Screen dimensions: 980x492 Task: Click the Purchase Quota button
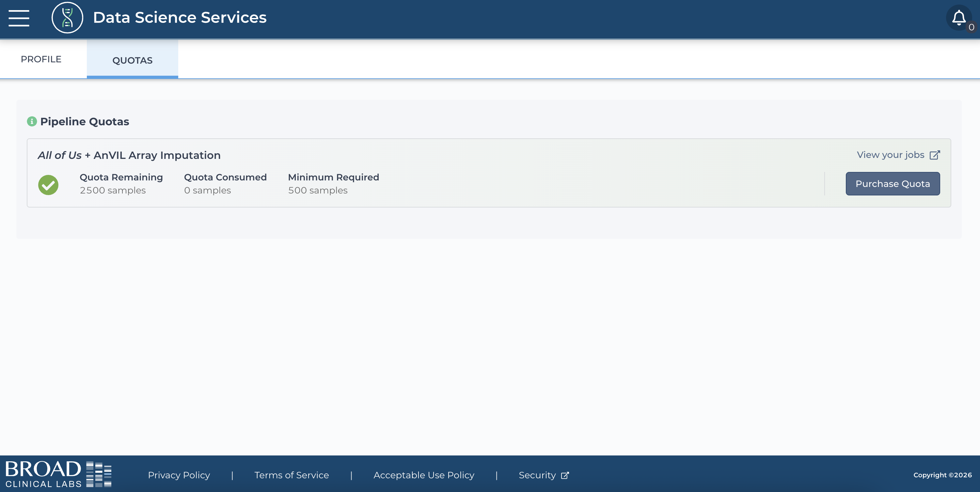tap(893, 184)
